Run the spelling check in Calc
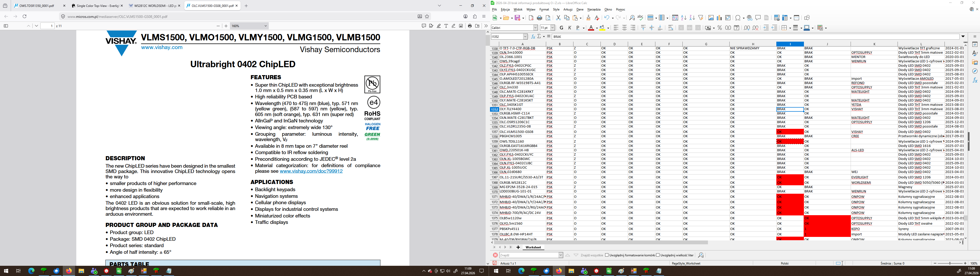 (x=640, y=18)
